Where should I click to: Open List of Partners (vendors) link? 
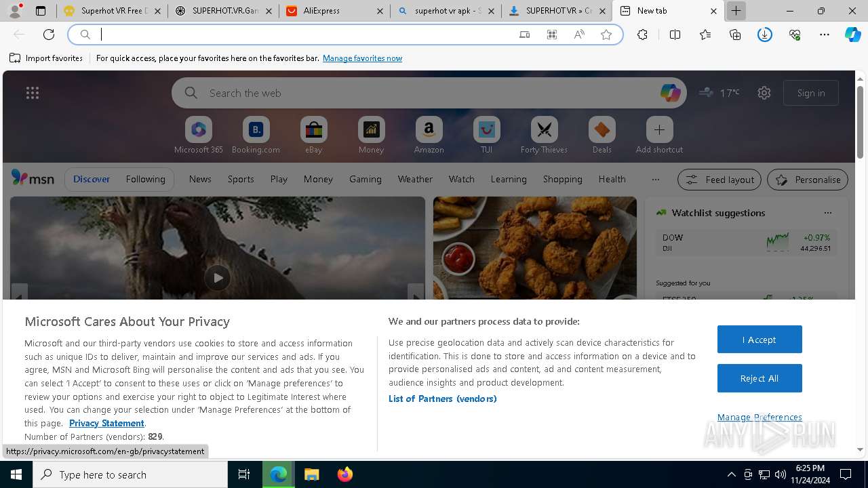[442, 399]
